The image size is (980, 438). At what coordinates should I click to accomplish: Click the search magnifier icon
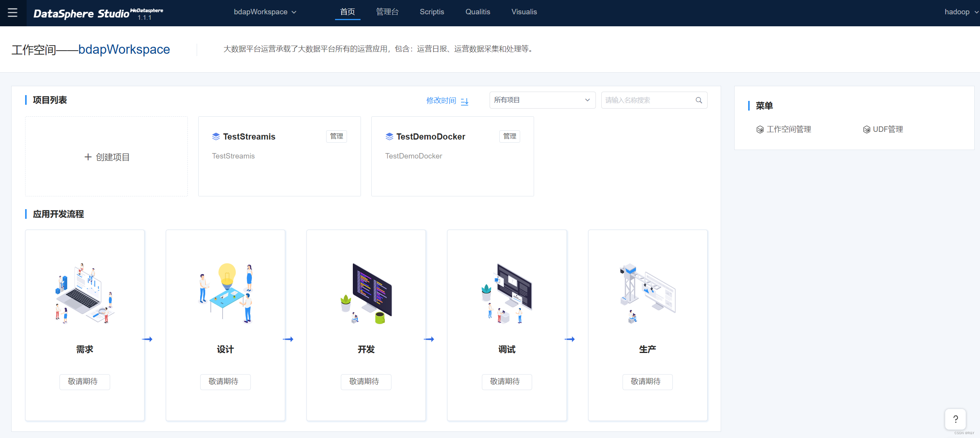699,101
